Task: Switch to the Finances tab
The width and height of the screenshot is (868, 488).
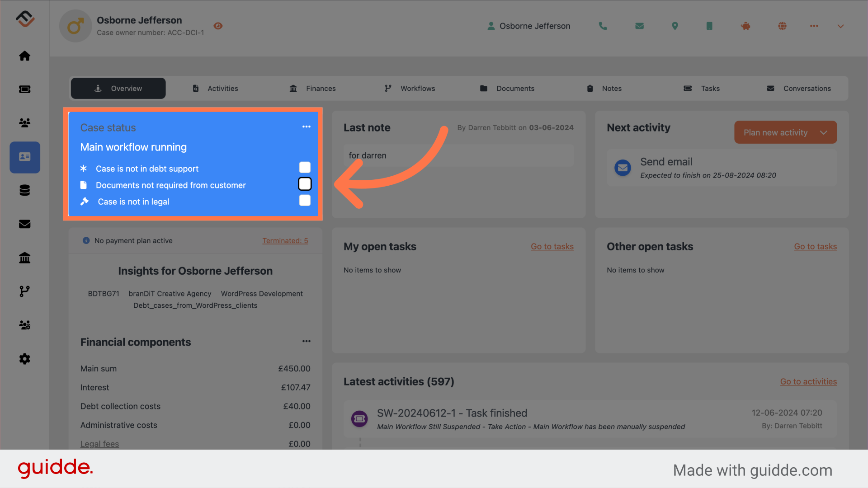Action: click(312, 89)
